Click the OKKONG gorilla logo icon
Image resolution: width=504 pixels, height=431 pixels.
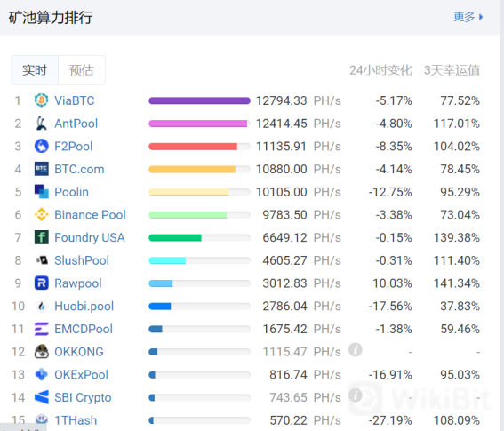(x=42, y=351)
